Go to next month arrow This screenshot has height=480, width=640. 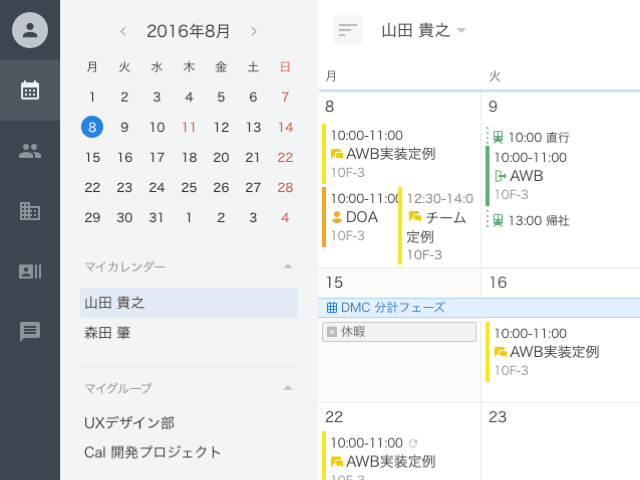click(x=254, y=31)
